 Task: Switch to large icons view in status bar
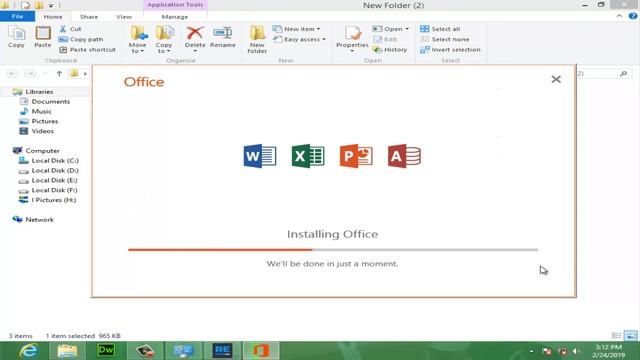[631, 336]
